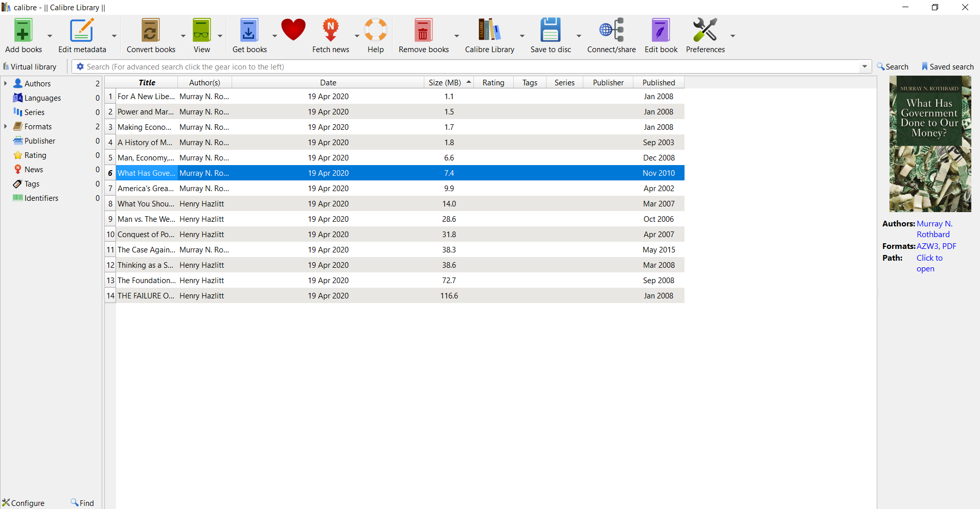Click the Save to disc icon

(551, 30)
